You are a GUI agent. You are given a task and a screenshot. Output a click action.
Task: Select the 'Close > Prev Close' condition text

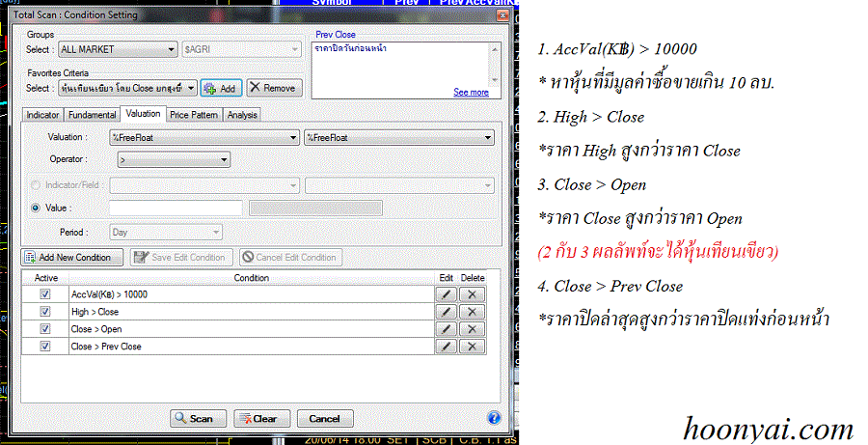[x=106, y=347]
